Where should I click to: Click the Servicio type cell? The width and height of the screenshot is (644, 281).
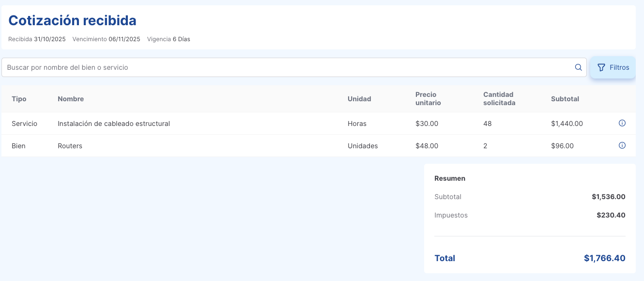coord(24,124)
